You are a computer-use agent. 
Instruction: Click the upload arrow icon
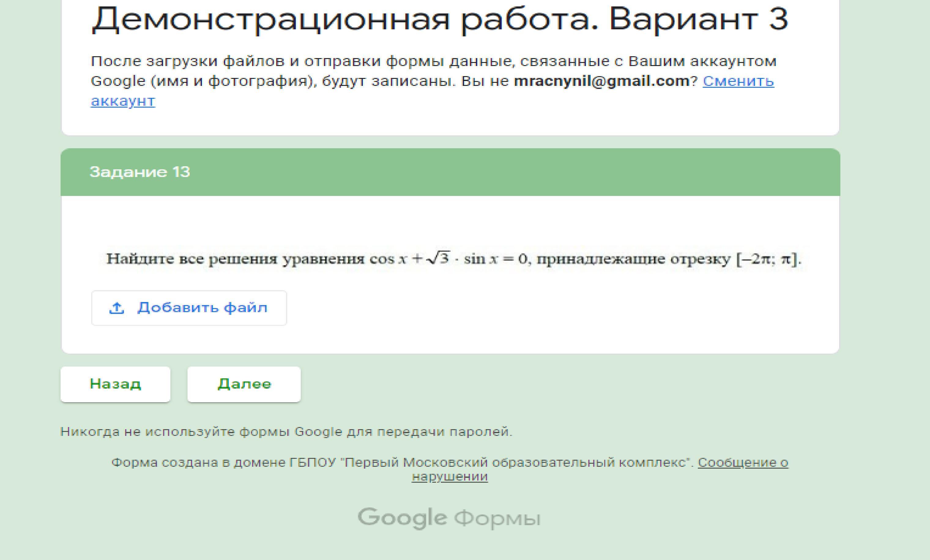tap(117, 308)
